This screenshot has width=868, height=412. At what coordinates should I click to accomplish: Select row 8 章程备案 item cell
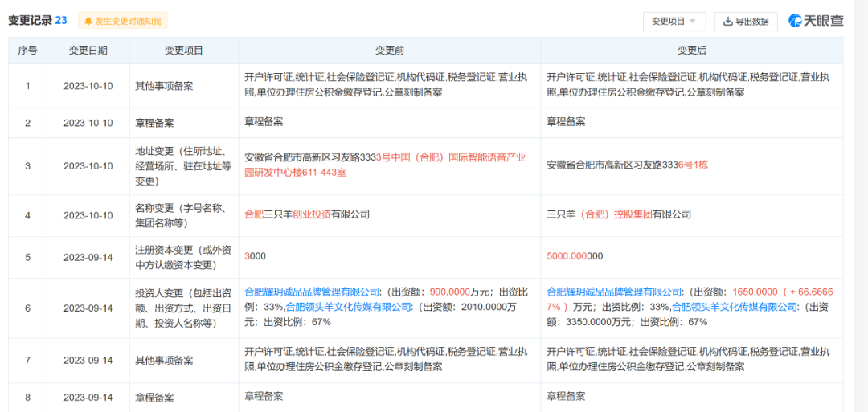[x=184, y=397]
